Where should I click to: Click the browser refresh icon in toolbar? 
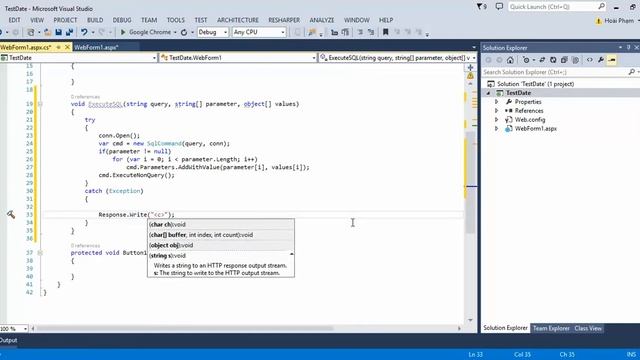184,32
